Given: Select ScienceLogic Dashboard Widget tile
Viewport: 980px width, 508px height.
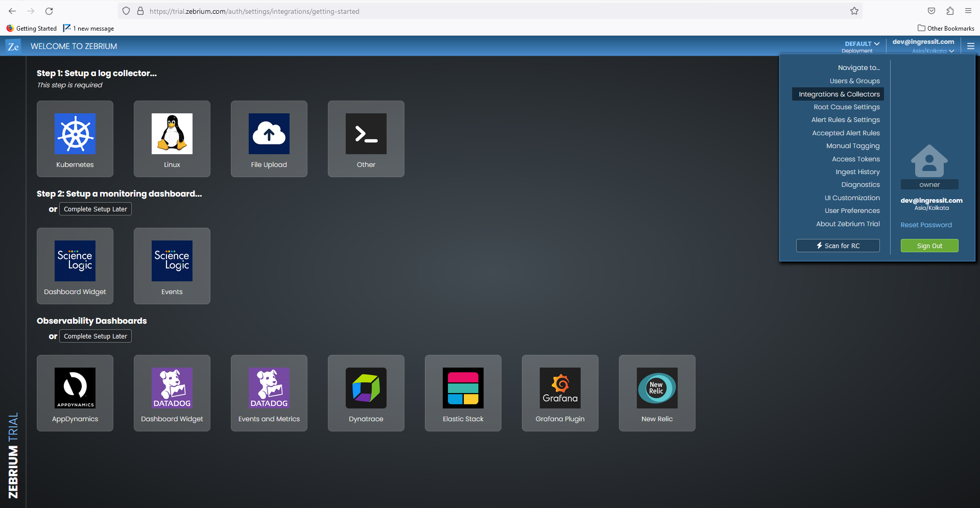Looking at the screenshot, I should pyautogui.click(x=75, y=266).
